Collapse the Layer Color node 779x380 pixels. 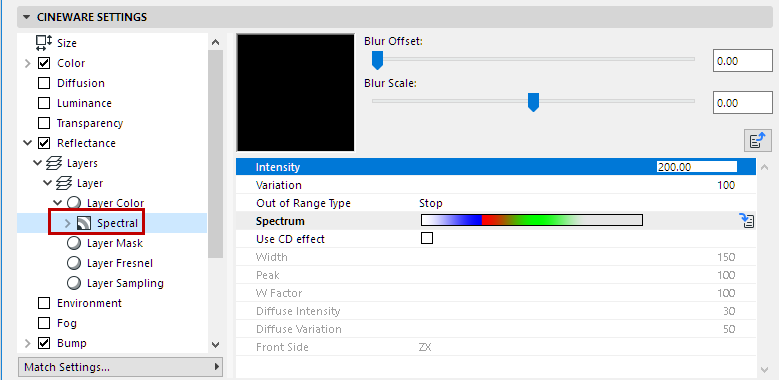[57, 203]
